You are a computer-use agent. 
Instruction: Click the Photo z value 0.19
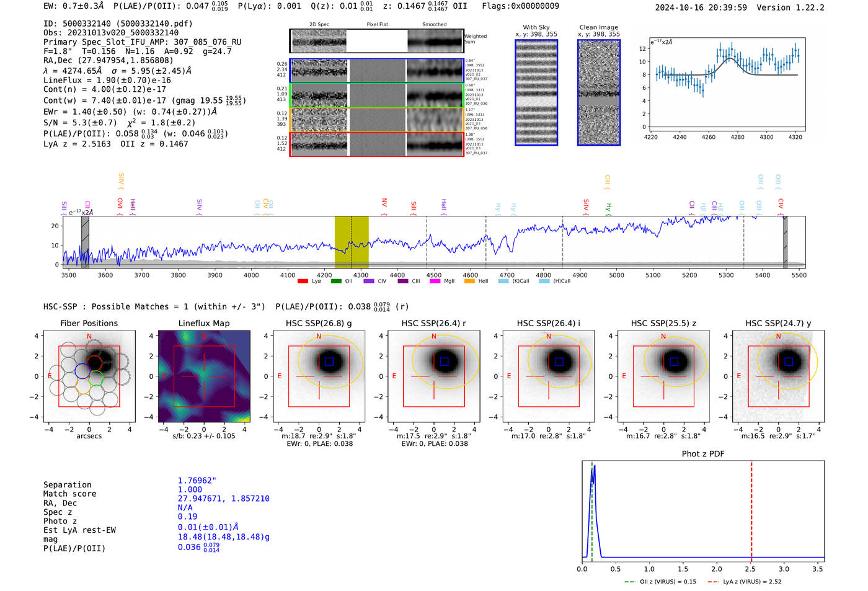pyautogui.click(x=188, y=517)
